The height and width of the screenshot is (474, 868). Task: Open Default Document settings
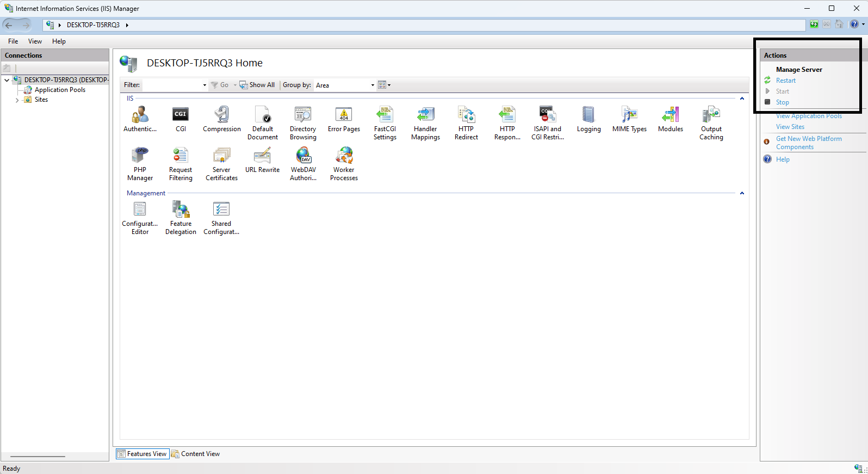[263, 123]
